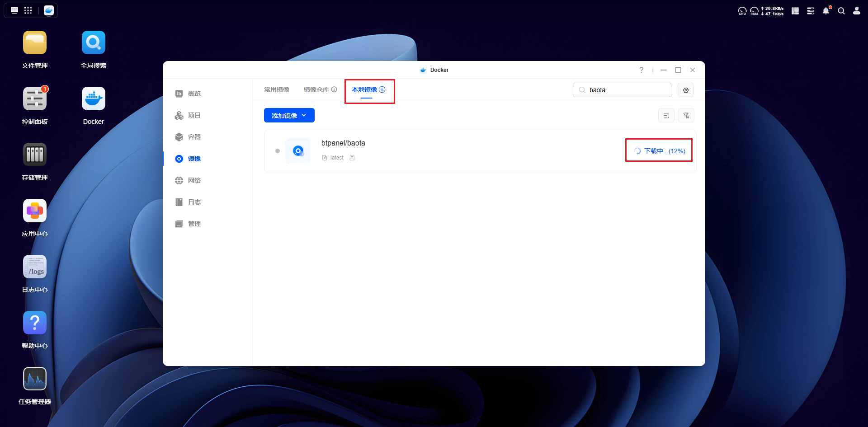Screen dimensions: 868x427
Task: Click the 下载中...(12%) download progress indicator
Action: pos(660,151)
